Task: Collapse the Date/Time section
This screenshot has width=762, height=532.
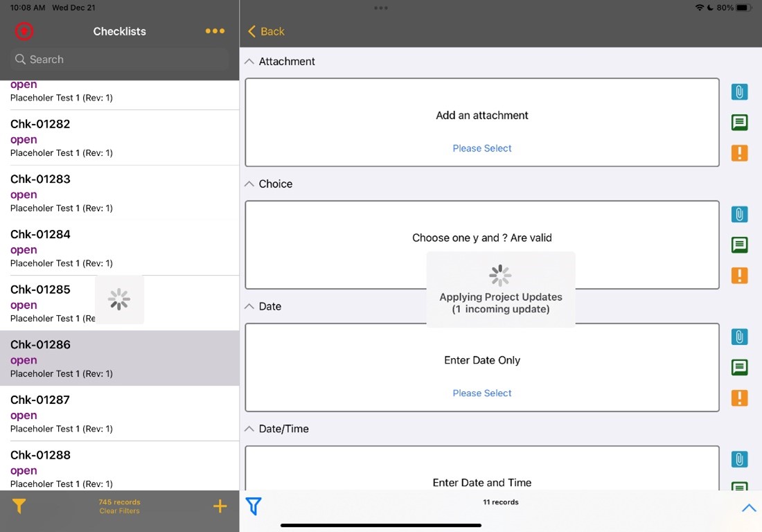Action: click(x=249, y=429)
